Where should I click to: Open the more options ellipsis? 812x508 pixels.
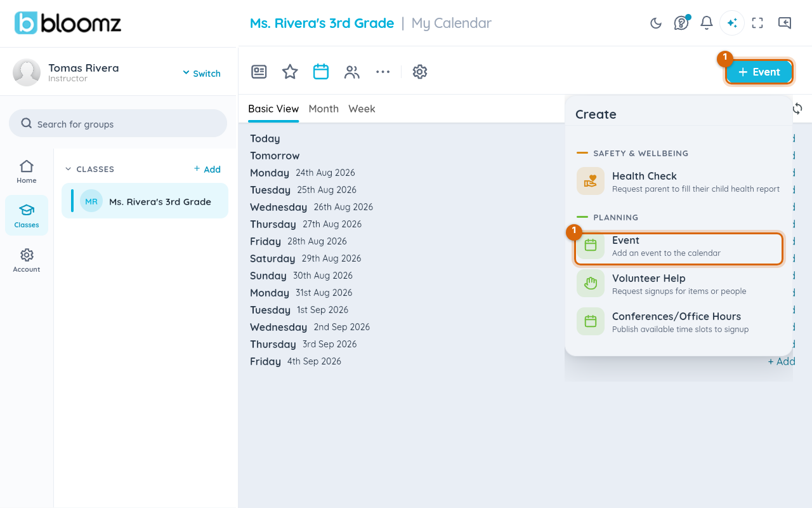pos(383,72)
